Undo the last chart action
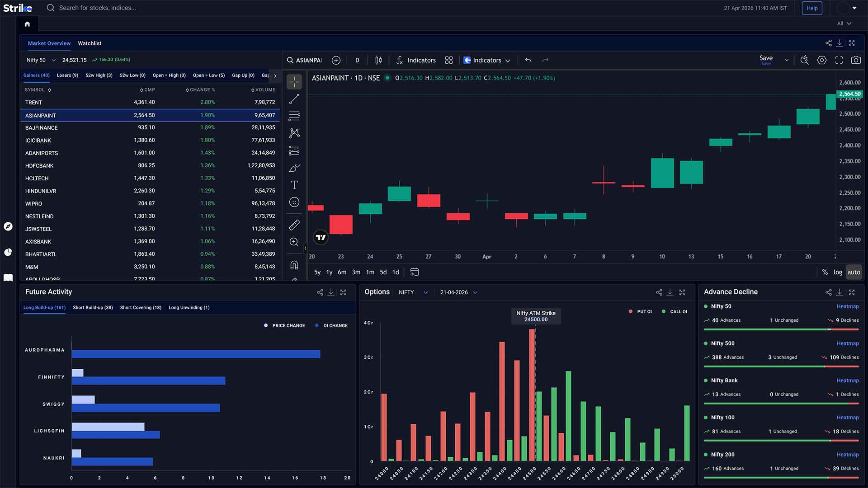 pos(528,60)
